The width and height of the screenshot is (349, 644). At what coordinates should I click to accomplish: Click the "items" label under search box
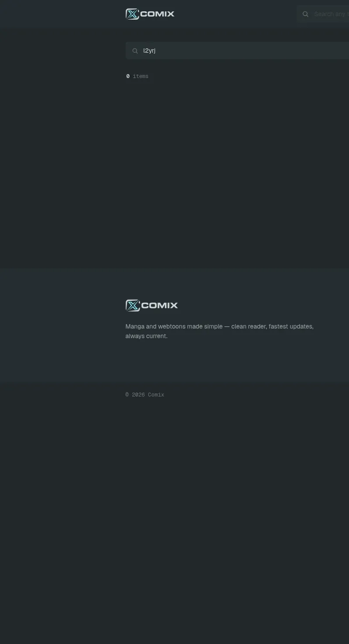coord(140,76)
